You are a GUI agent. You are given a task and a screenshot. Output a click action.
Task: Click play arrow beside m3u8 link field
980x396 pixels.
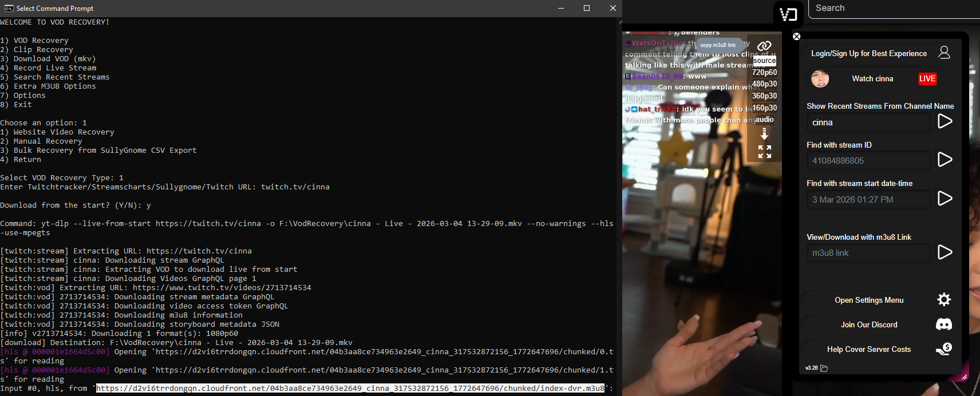click(x=945, y=252)
